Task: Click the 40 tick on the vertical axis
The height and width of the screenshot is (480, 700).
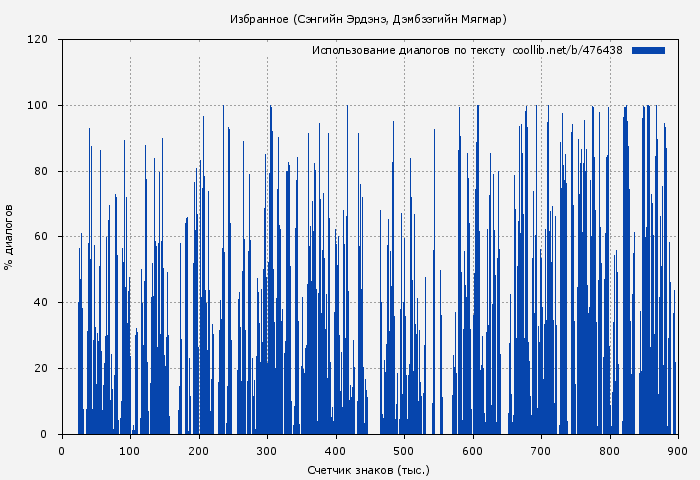Action: point(42,303)
